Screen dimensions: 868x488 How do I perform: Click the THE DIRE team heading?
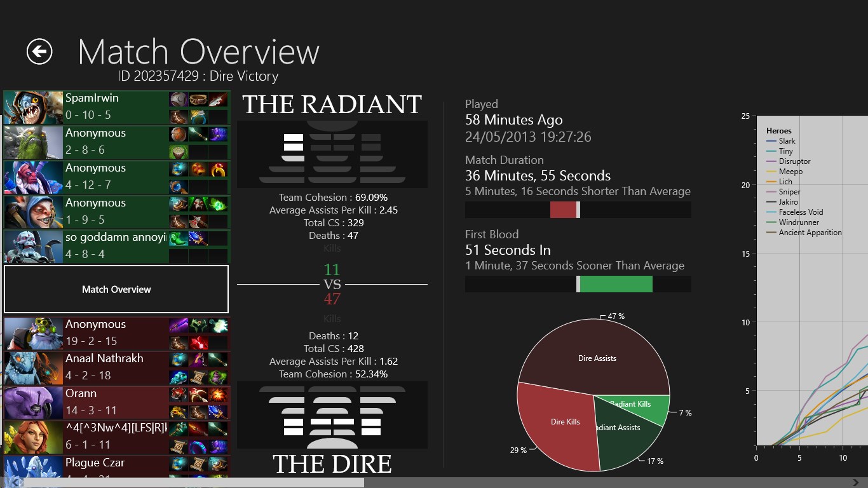click(x=332, y=464)
